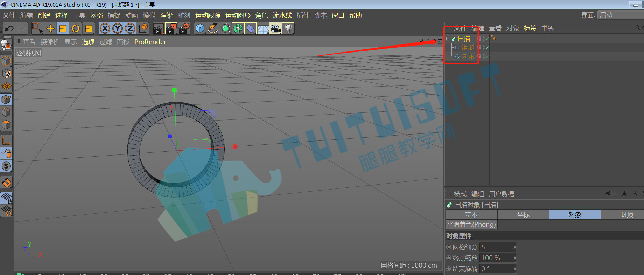The image size is (644, 275).
Task: Switch to the 坐标 attribute tab
Action: [x=523, y=215]
